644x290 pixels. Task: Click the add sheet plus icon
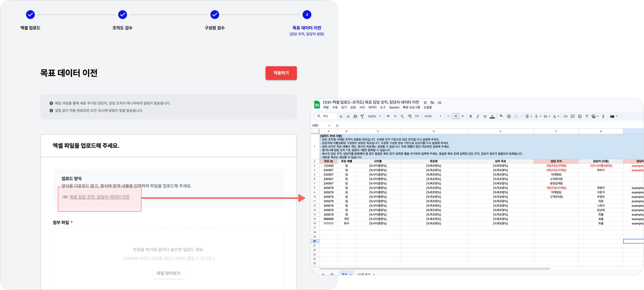click(323, 274)
